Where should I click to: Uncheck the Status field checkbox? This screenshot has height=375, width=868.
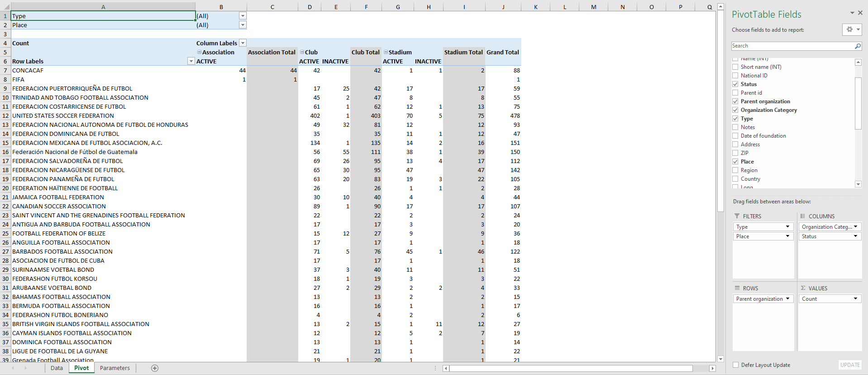click(735, 84)
